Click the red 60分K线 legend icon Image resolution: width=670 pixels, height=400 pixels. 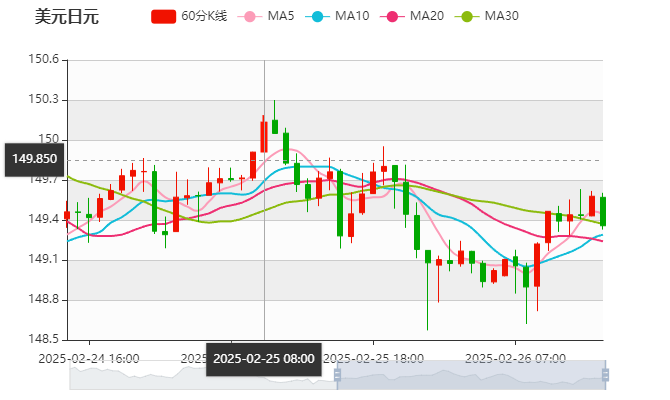point(164,16)
